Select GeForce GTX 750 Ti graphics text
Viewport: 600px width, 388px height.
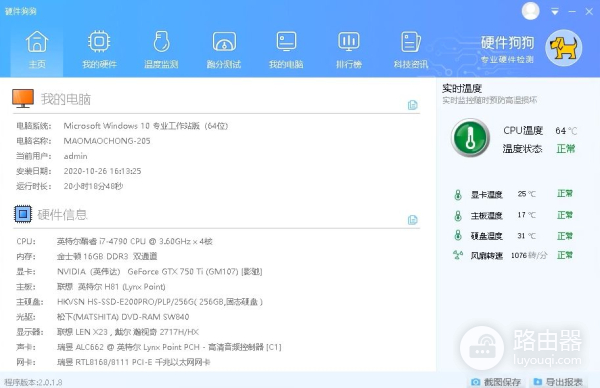point(159,272)
